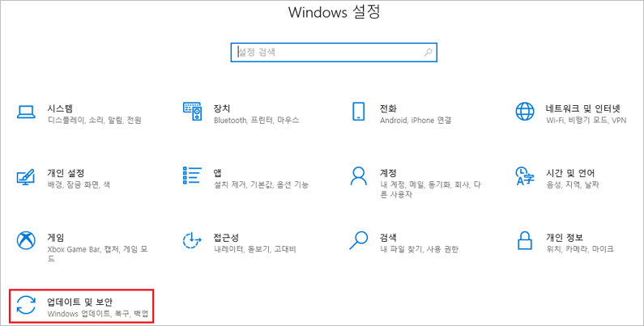The width and height of the screenshot is (644, 326).
Task: Click the Windows 설정 page heading
Action: 334,12
